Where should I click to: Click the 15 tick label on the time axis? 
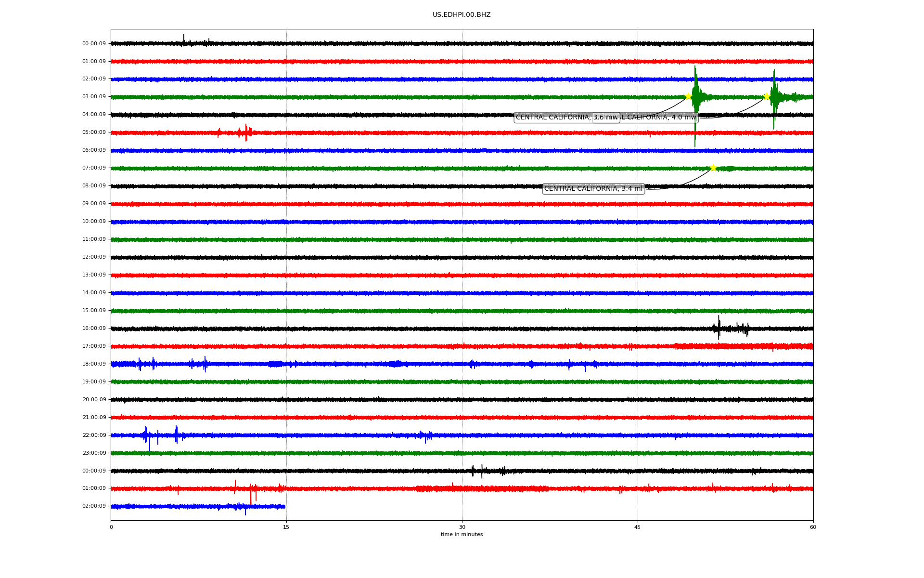[286, 527]
